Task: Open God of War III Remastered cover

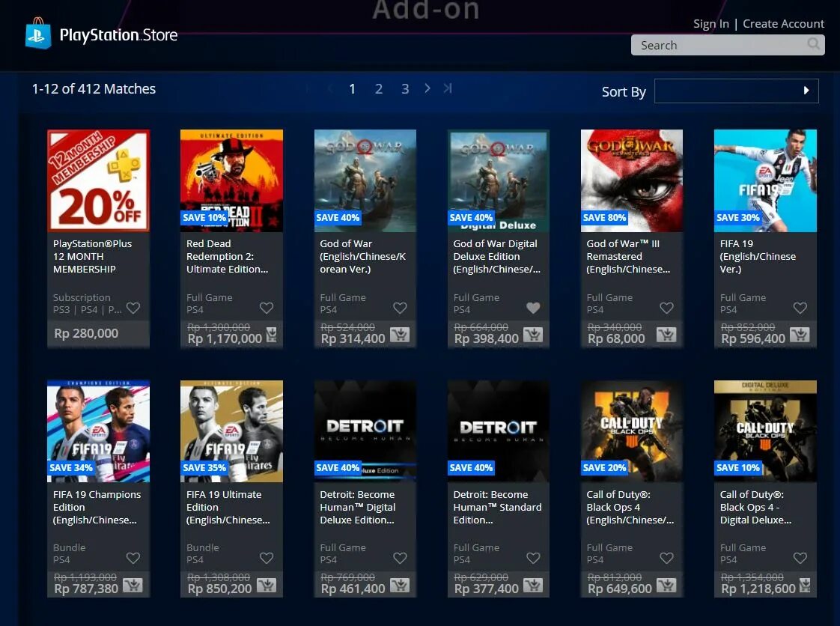Action: coord(632,180)
